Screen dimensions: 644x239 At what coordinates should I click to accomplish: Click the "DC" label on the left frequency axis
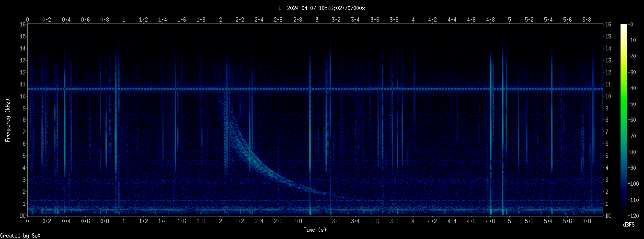pyautogui.click(x=22, y=216)
